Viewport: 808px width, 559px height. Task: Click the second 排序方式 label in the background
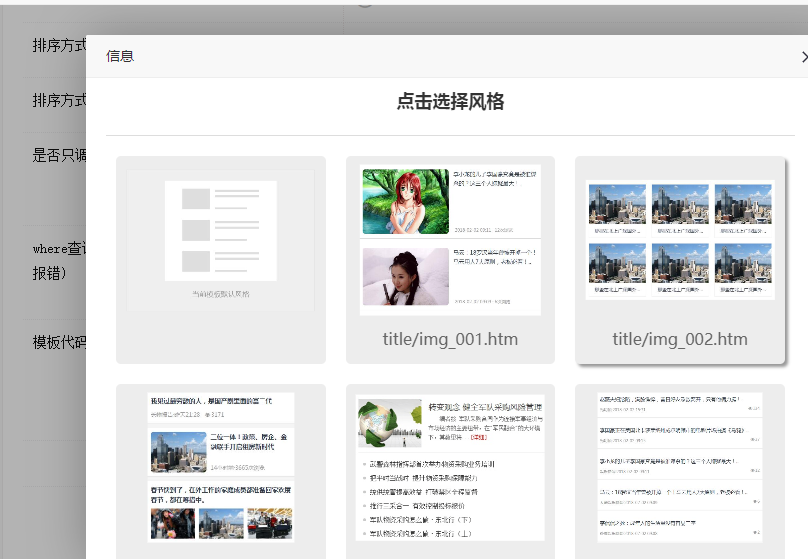tap(59, 101)
